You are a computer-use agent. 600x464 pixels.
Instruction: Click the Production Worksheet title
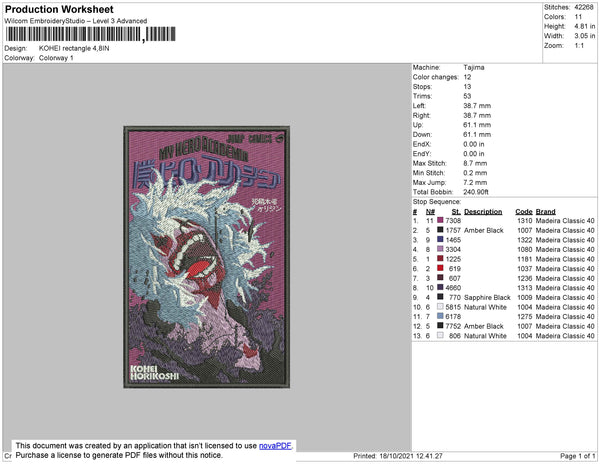[x=59, y=9]
